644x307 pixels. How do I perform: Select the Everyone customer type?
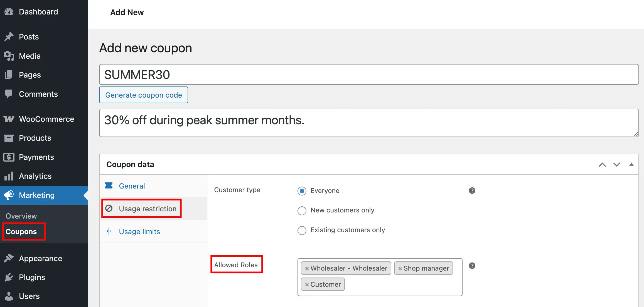pos(302,191)
